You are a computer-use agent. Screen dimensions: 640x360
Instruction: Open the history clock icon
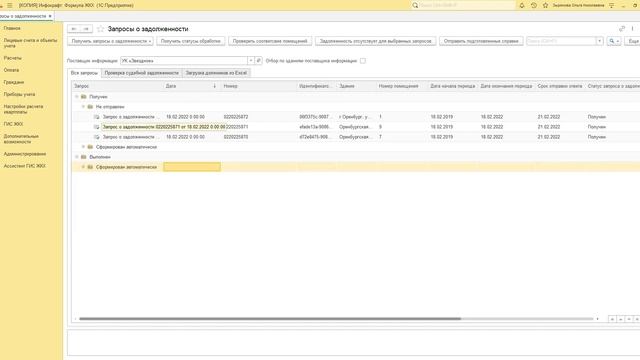533,5
